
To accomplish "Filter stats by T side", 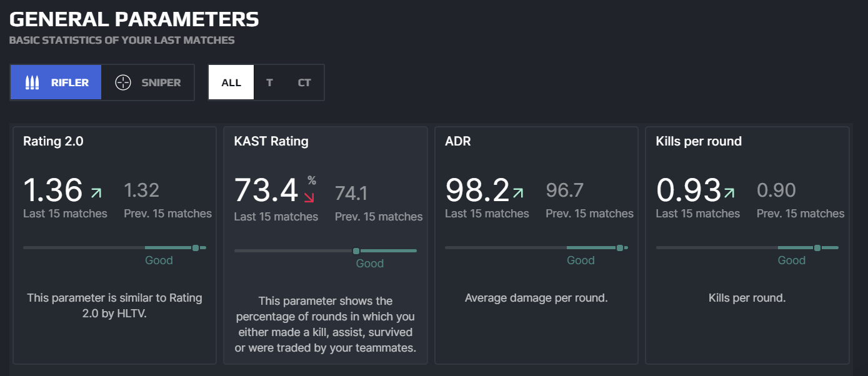I will pyautogui.click(x=269, y=82).
